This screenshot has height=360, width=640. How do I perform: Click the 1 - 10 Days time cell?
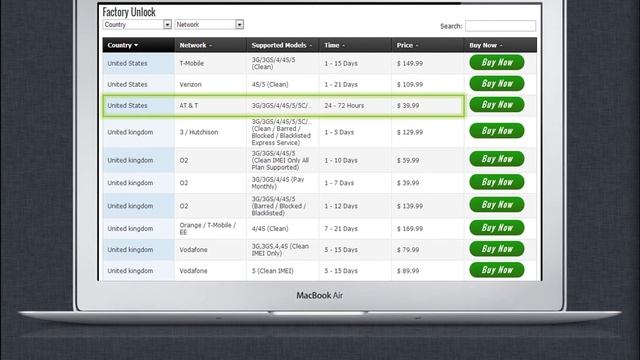(x=355, y=160)
